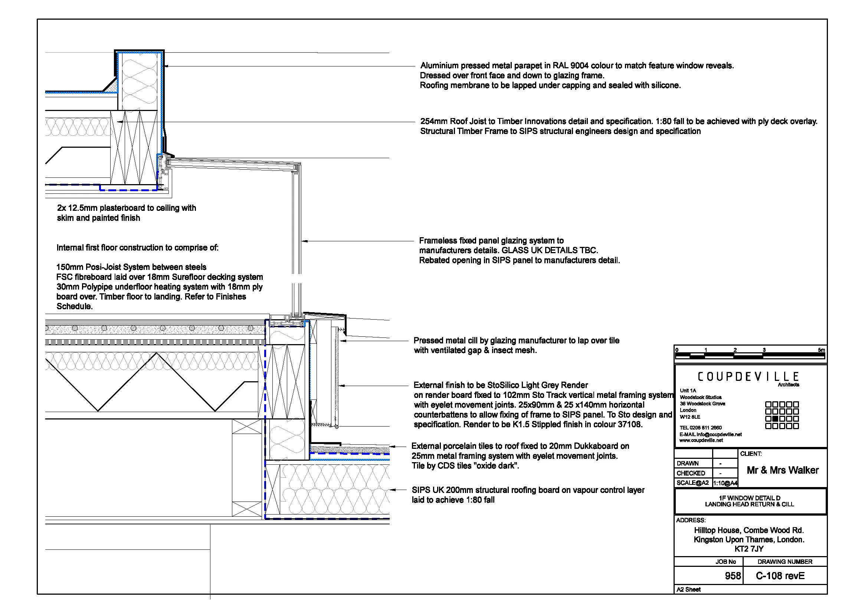Select job number 958 cell
Image resolution: width=868 pixels, height=614 pixels.
click(733, 576)
